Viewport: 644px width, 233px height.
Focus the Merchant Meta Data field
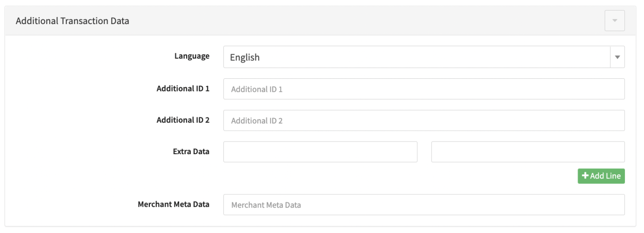click(424, 205)
